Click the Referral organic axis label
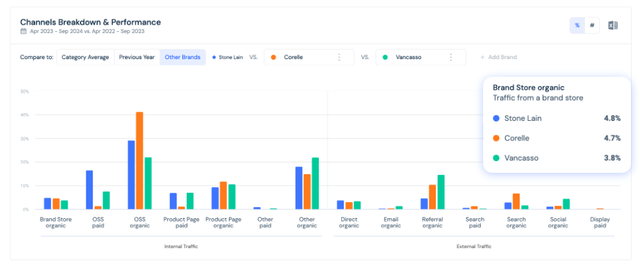 (433, 222)
